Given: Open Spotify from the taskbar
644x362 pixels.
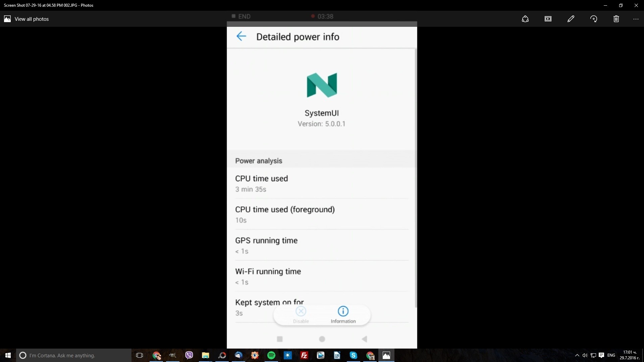Looking at the screenshot, I should [x=271, y=355].
